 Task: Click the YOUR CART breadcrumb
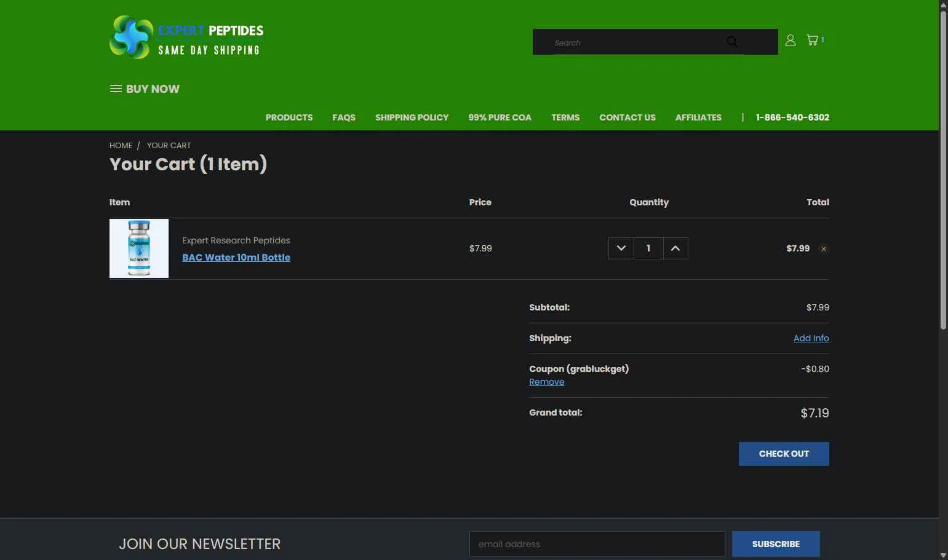click(x=169, y=146)
